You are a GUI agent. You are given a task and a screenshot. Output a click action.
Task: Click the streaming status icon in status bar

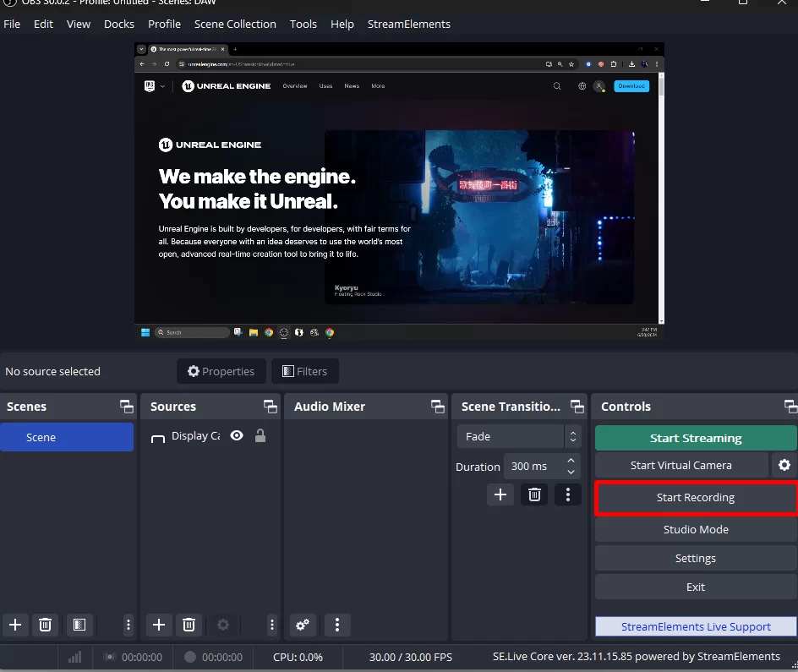tap(109, 657)
